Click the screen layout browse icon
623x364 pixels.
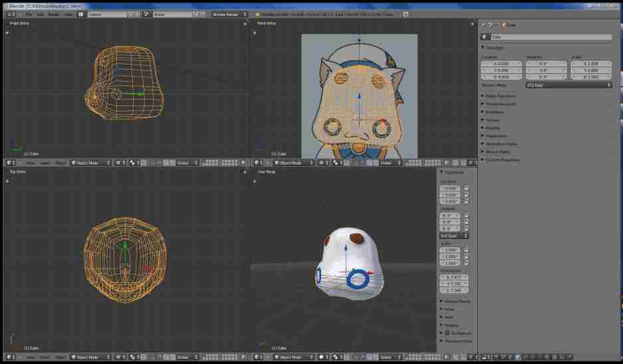click(81, 15)
